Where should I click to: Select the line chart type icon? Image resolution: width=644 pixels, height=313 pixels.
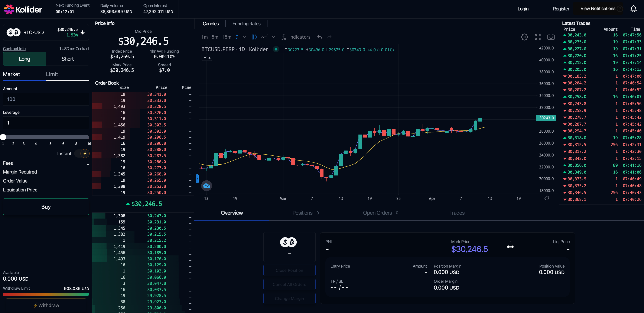(x=264, y=37)
